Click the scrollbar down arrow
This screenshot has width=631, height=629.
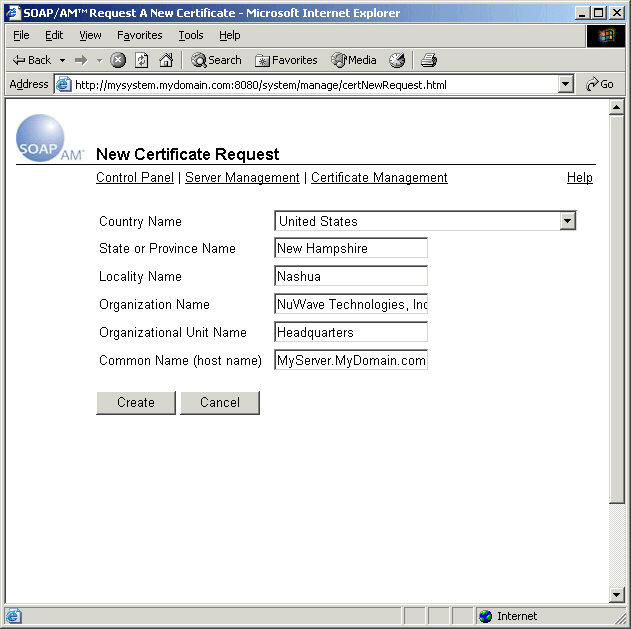(616, 595)
